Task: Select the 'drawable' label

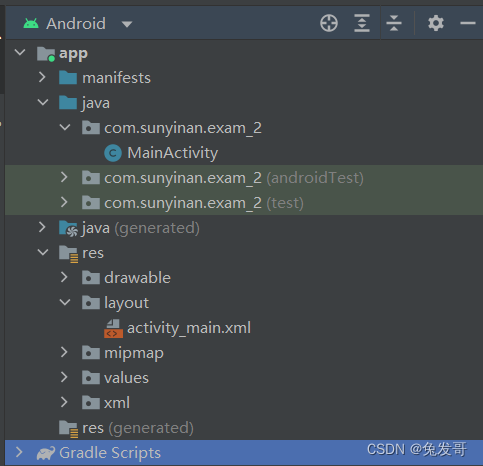Action: (137, 278)
